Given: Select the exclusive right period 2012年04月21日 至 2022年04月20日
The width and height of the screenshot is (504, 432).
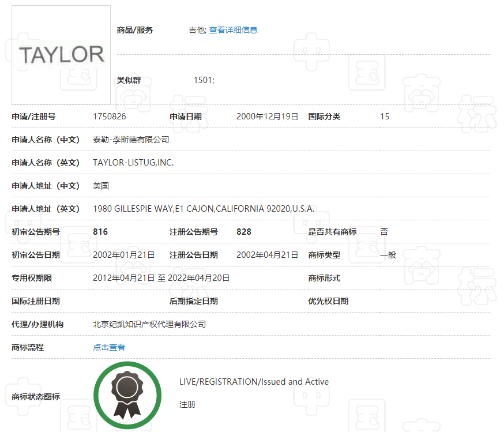Looking at the screenshot, I should click(161, 278).
